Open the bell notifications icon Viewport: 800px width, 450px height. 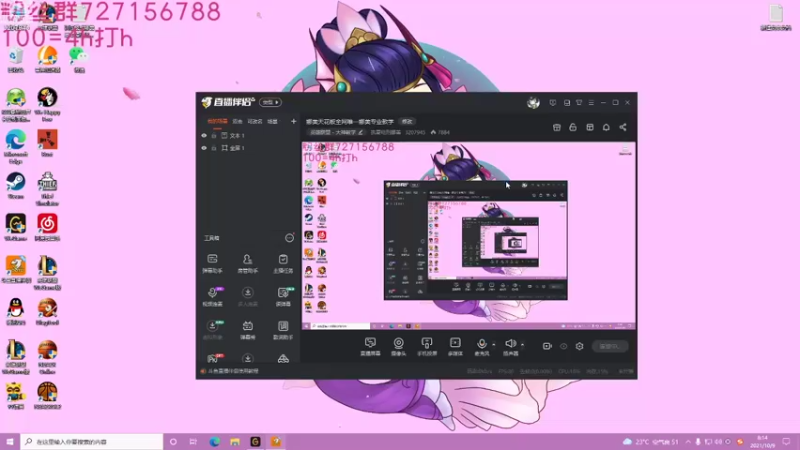point(606,127)
